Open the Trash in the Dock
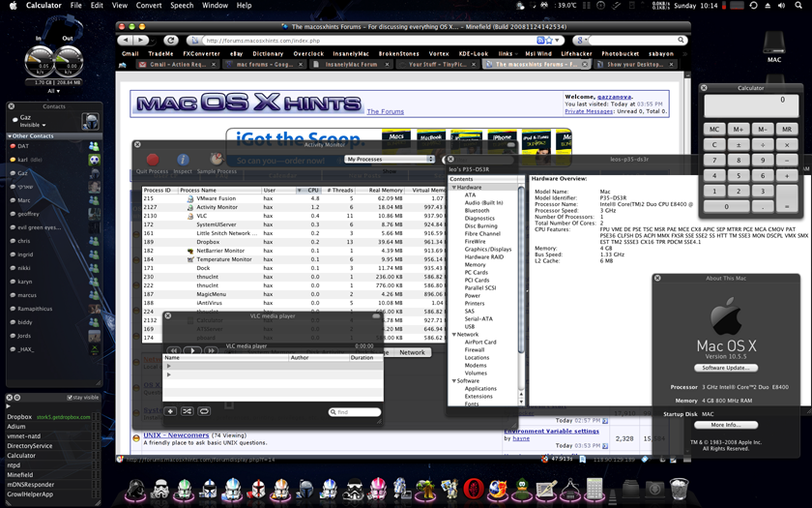Screen dimensions: 812x508 click(x=679, y=489)
